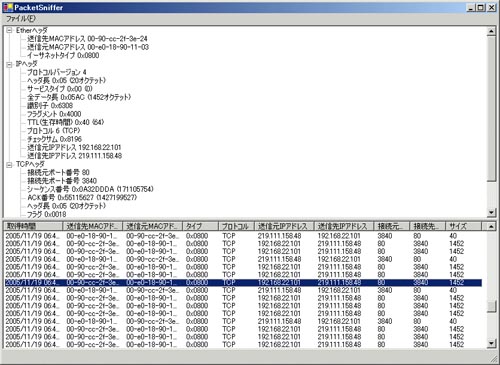Select the last visible packet row
The height and width of the screenshot is (365, 500).
tap(243, 344)
